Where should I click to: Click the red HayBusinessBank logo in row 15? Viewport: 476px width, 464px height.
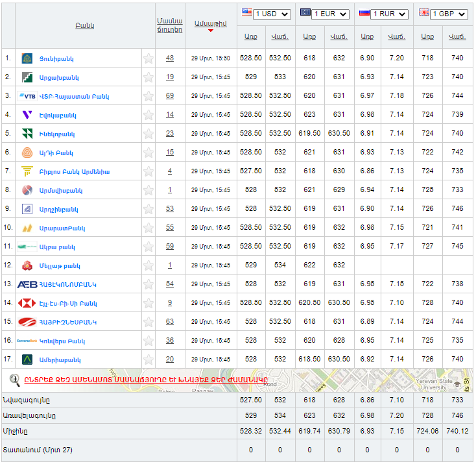[27, 322]
